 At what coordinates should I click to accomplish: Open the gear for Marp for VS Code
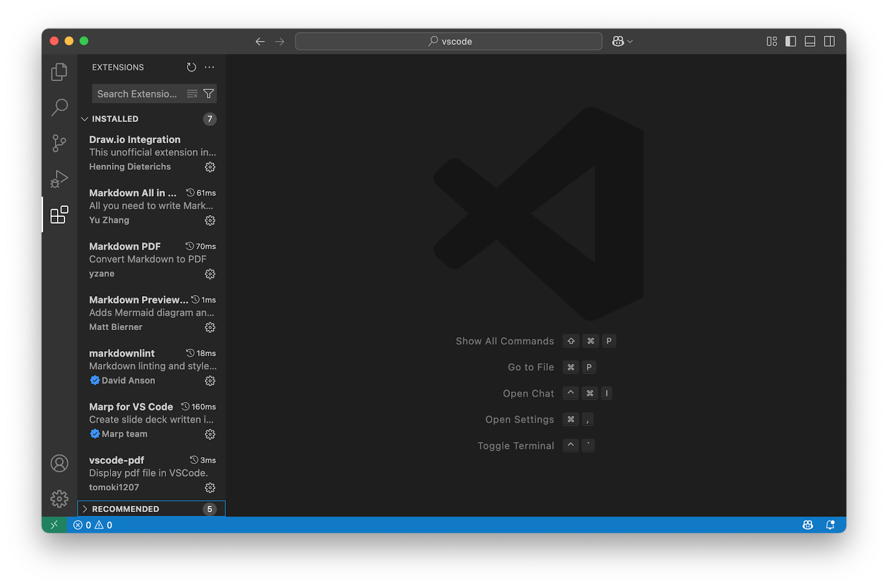(210, 434)
